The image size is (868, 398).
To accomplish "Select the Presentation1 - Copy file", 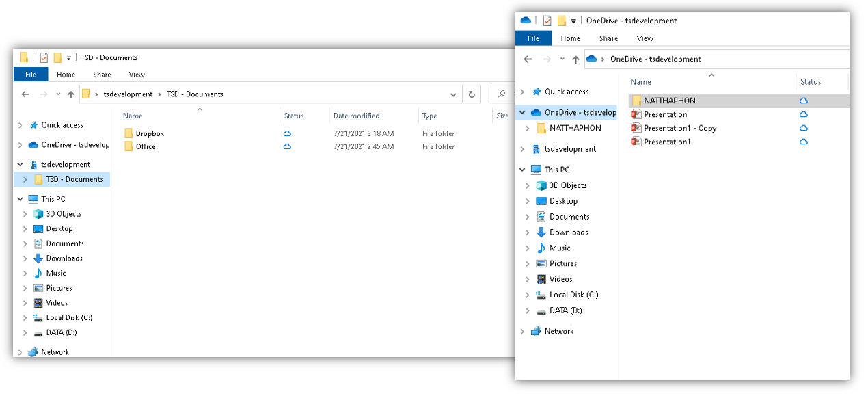I will coord(680,128).
